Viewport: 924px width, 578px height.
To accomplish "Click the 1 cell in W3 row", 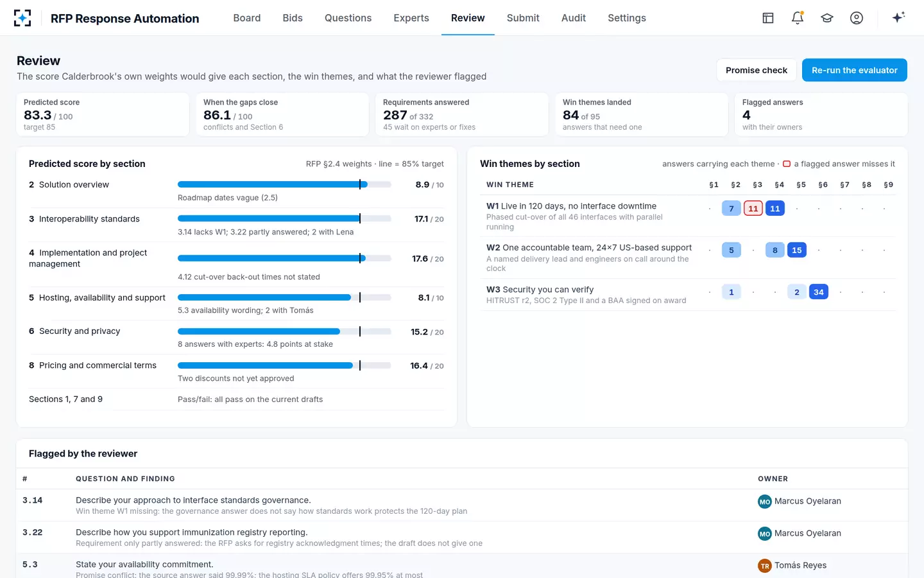I will tap(732, 292).
